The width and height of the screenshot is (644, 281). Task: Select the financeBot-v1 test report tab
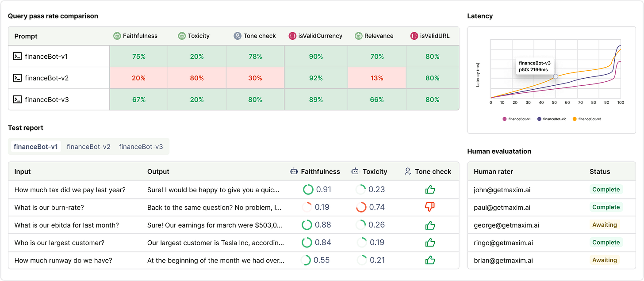[x=36, y=147]
